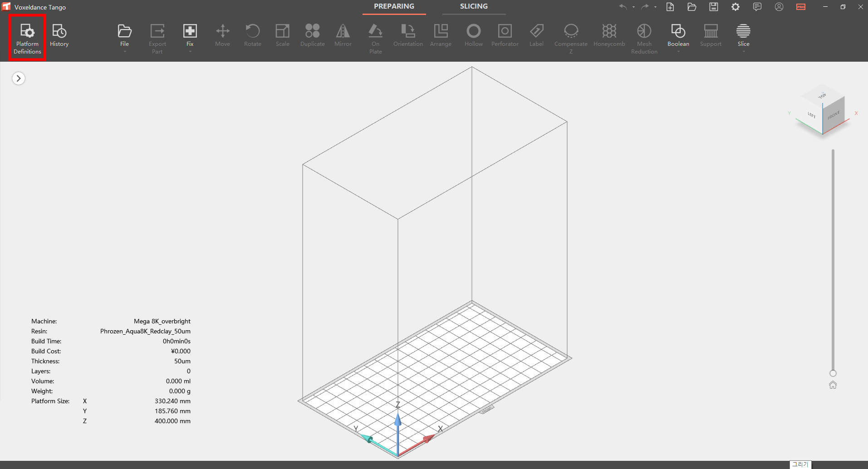The image size is (868, 469).
Task: Open the feedback message icon
Action: (x=757, y=7)
